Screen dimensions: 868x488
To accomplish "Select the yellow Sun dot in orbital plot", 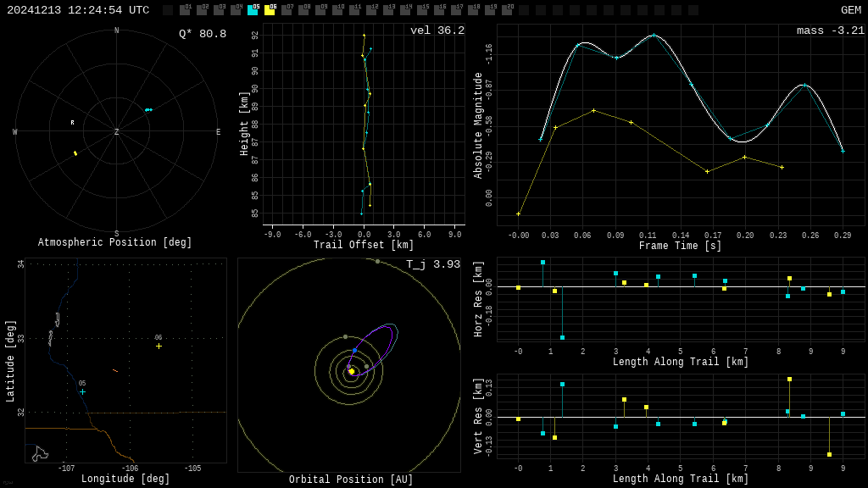I will 352,371.
